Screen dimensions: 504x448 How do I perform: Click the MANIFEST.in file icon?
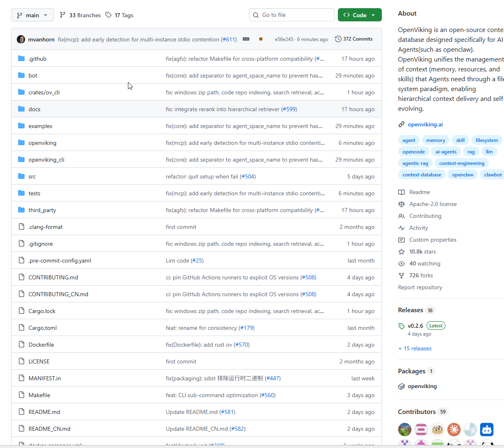[21, 378]
